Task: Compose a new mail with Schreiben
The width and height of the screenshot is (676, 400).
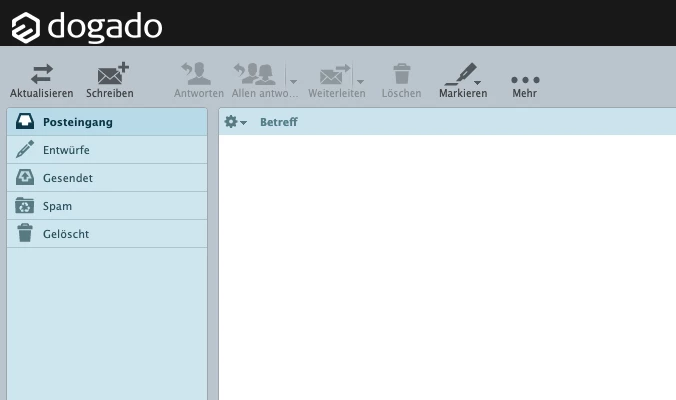Action: (110, 74)
